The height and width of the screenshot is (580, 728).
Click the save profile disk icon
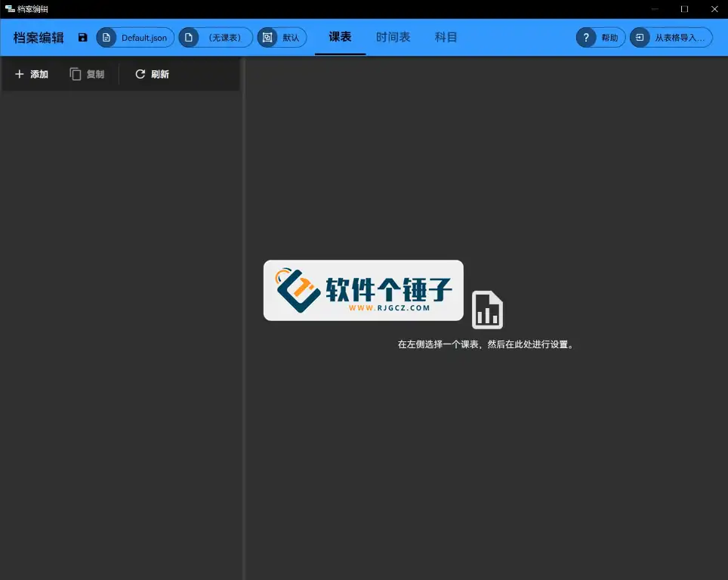point(82,37)
